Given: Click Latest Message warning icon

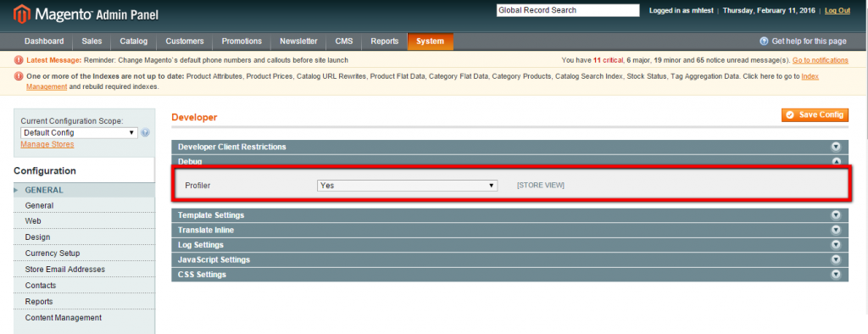Looking at the screenshot, I should pyautogui.click(x=19, y=60).
